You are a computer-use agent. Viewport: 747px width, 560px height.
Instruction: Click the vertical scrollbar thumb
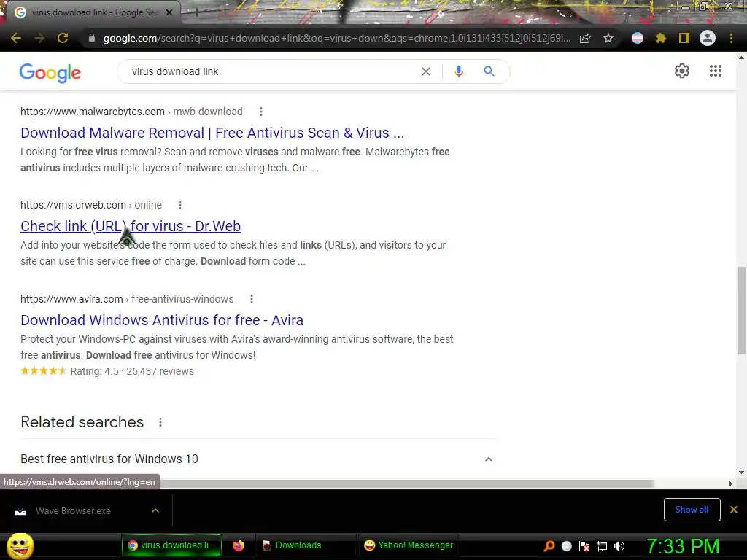(x=741, y=311)
